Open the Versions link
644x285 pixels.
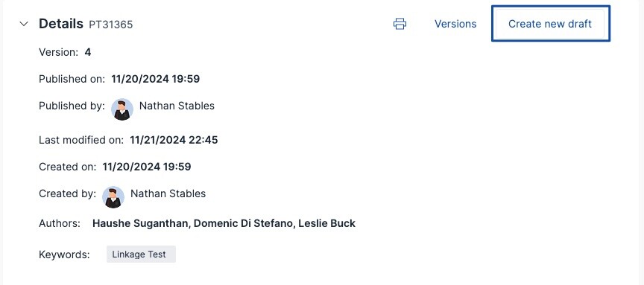[455, 24]
